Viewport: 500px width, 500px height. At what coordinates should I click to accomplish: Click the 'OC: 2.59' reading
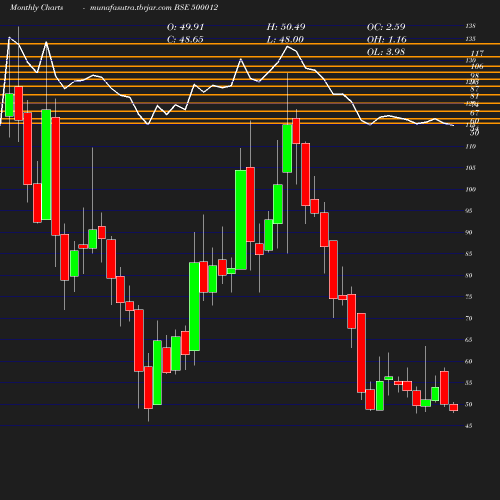click(x=386, y=27)
